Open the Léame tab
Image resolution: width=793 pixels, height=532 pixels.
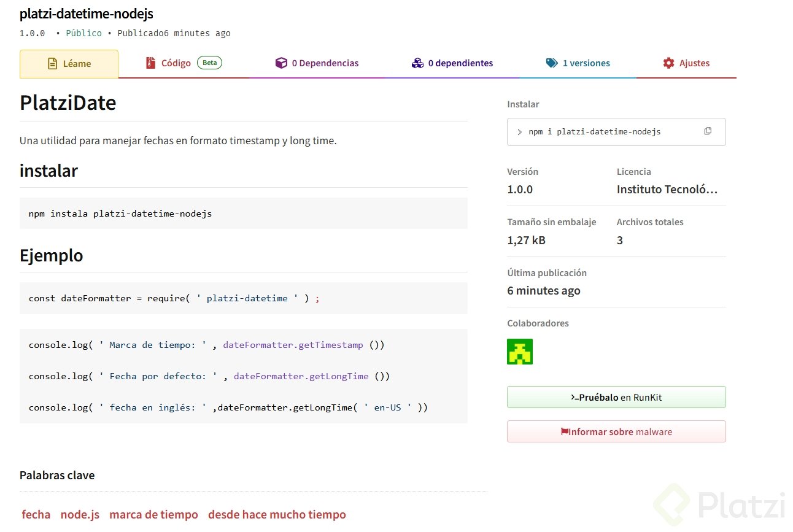tap(69, 64)
